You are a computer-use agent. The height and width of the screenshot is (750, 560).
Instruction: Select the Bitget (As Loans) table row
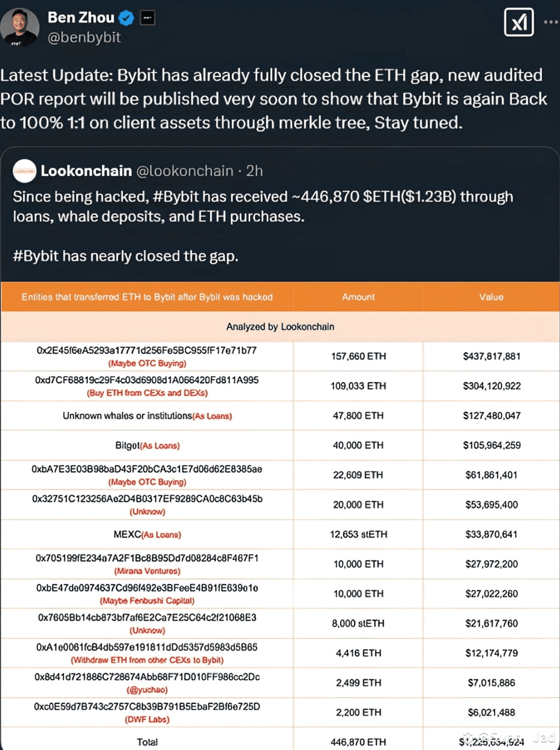[x=147, y=445]
